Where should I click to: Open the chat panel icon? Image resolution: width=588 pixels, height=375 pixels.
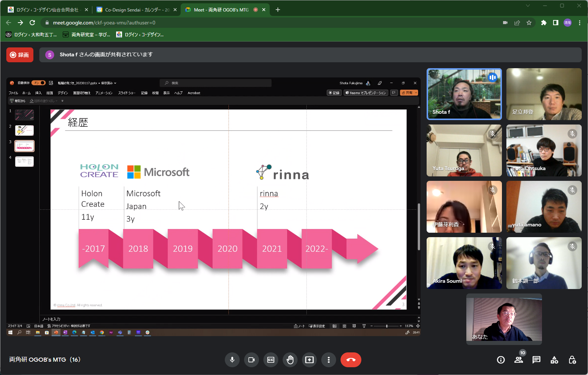coord(536,360)
